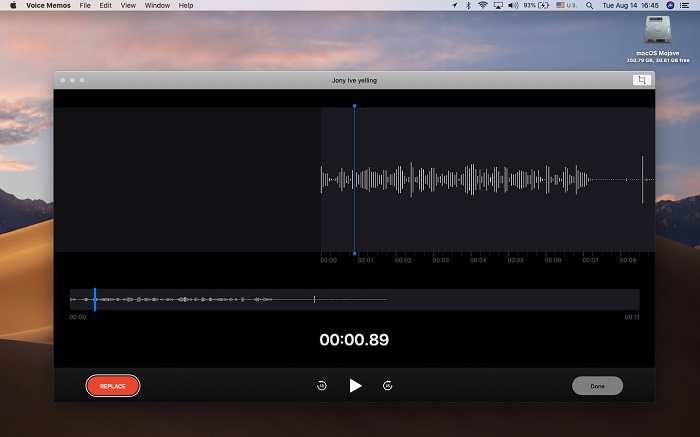Click the Siri icon in menu bar

pos(669,5)
